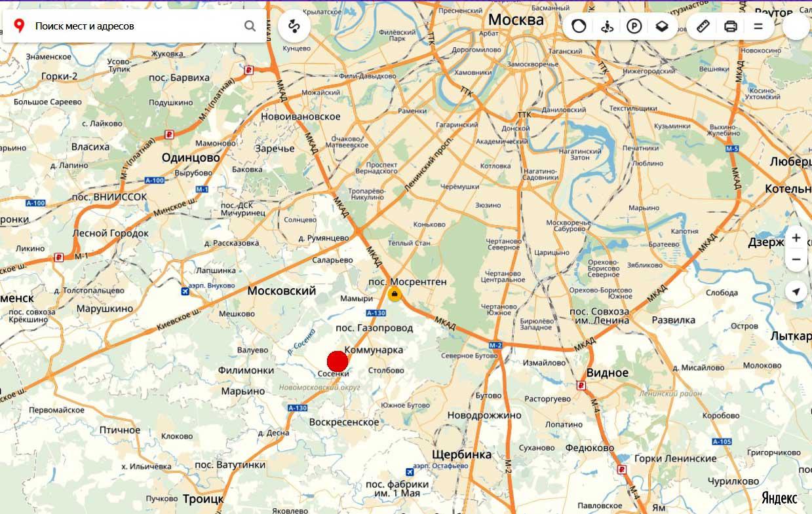Click the orange icon near пос. Мосрентген
This screenshot has height=514, width=812.
point(395,295)
